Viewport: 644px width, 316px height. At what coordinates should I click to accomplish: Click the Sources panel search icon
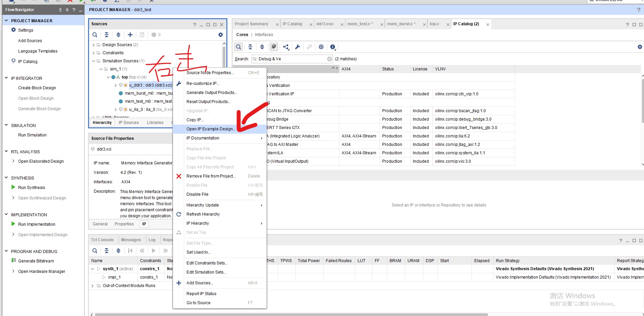coord(95,35)
